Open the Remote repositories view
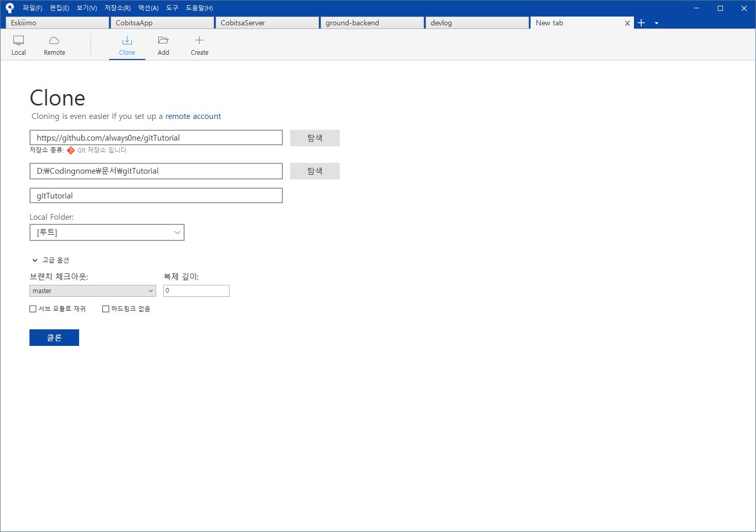The height and width of the screenshot is (532, 756). point(54,45)
